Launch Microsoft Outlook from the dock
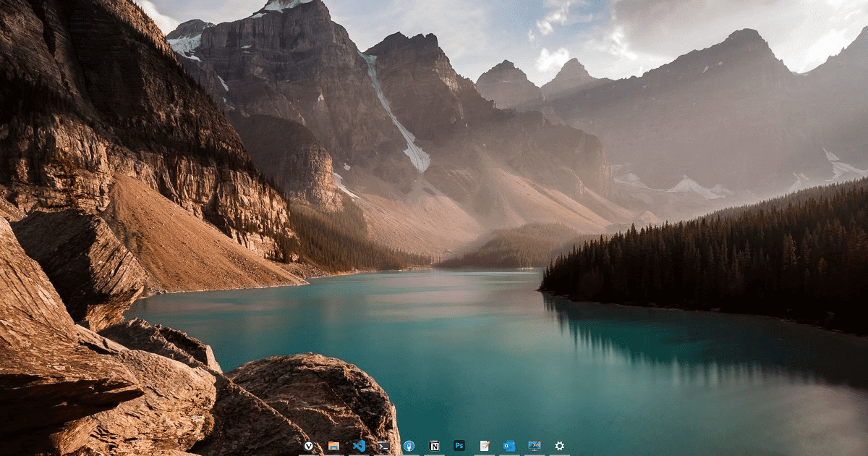Viewport: 868px width, 456px height. tap(509, 446)
